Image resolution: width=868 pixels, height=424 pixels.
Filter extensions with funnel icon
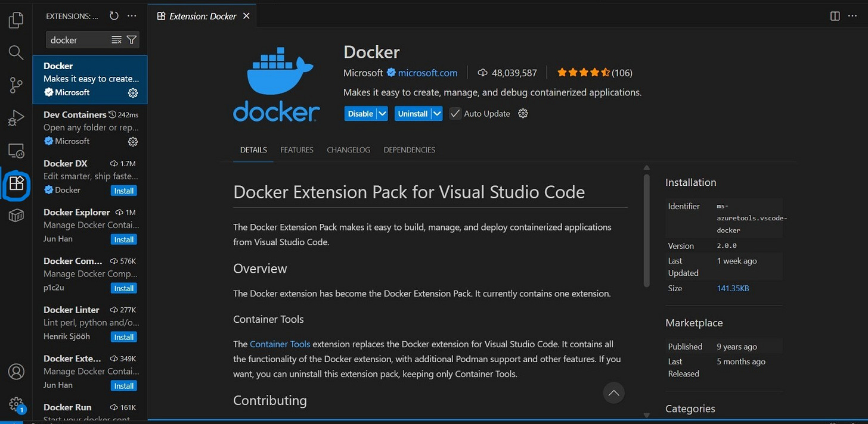[x=132, y=40]
